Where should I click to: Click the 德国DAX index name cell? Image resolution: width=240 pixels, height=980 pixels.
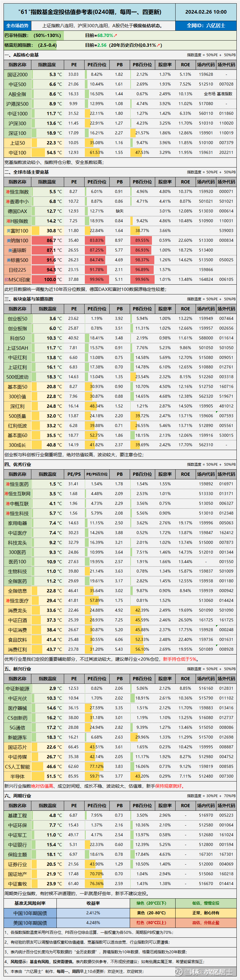17,211
